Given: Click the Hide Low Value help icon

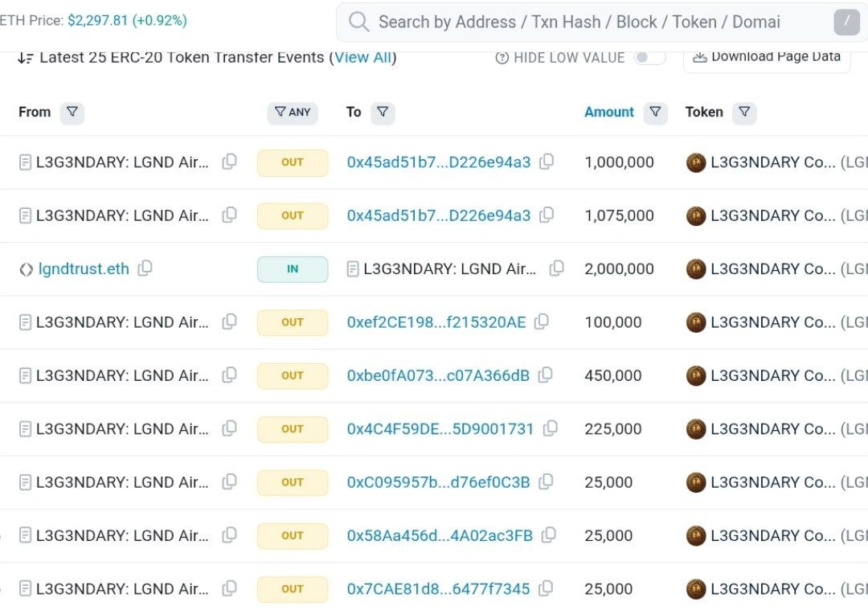Looking at the screenshot, I should (x=502, y=58).
